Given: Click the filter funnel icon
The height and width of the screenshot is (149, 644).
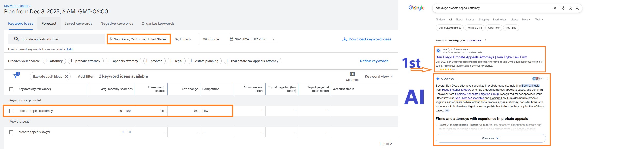Looking at the screenshot, I should click(16, 76).
